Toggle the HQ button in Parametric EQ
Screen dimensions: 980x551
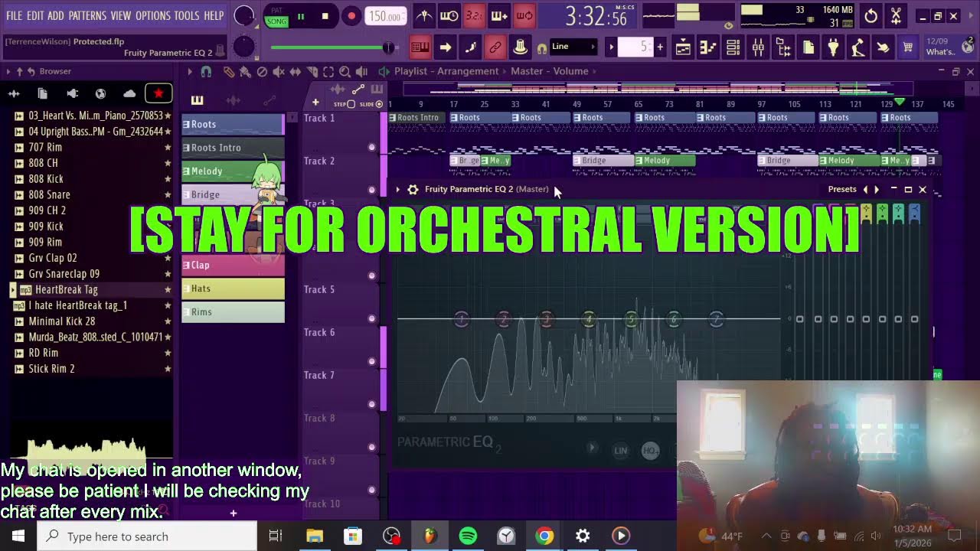650,451
